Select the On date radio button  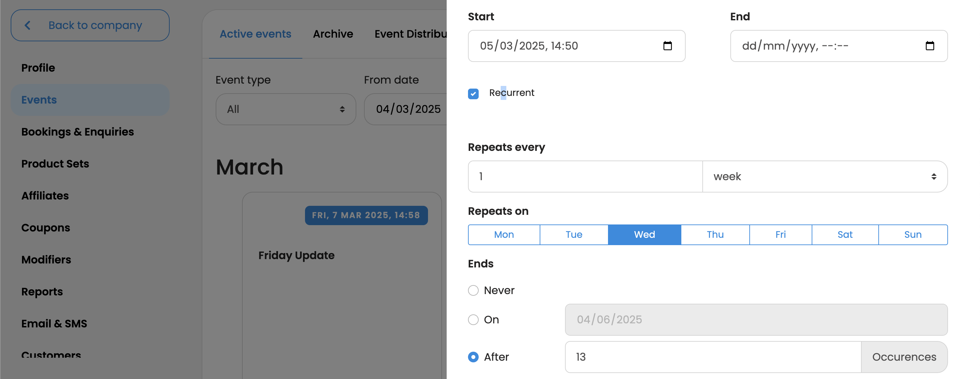pos(473,320)
